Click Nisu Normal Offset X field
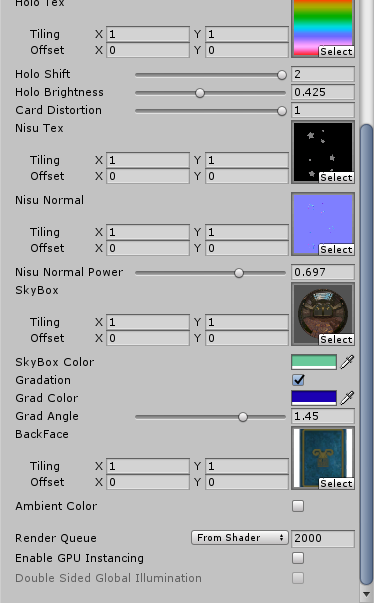 pos(148,248)
